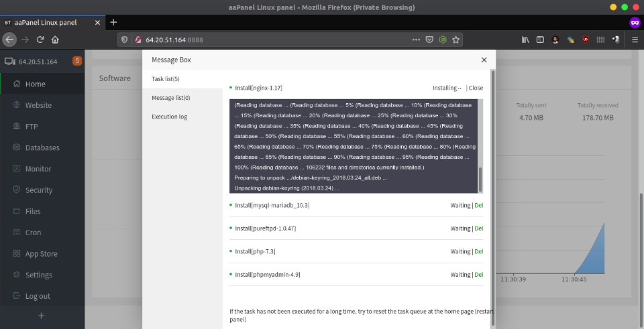Image resolution: width=644 pixels, height=329 pixels.
Task: Open Databases section in sidebar
Action: pyautogui.click(x=42, y=147)
